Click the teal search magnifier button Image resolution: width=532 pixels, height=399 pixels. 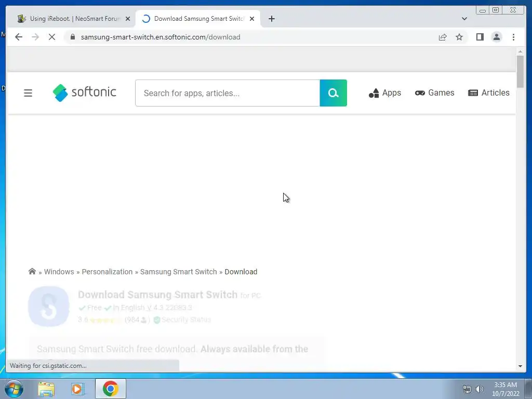pos(333,93)
